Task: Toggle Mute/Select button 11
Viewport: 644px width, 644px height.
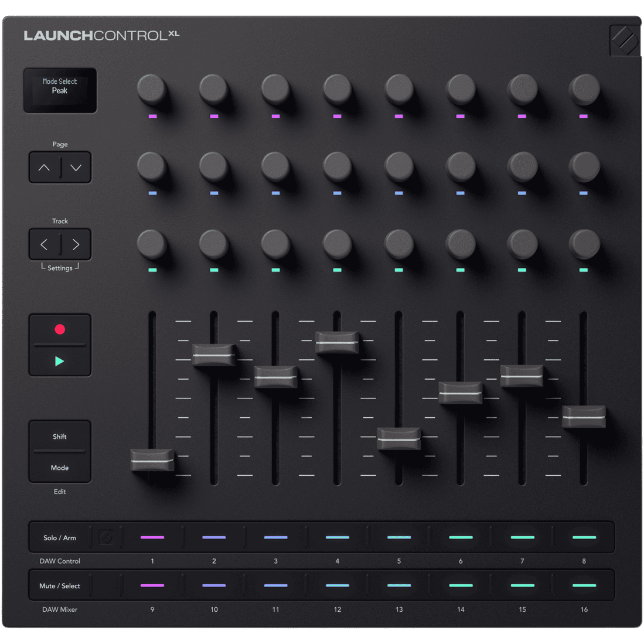Action: (x=275, y=585)
